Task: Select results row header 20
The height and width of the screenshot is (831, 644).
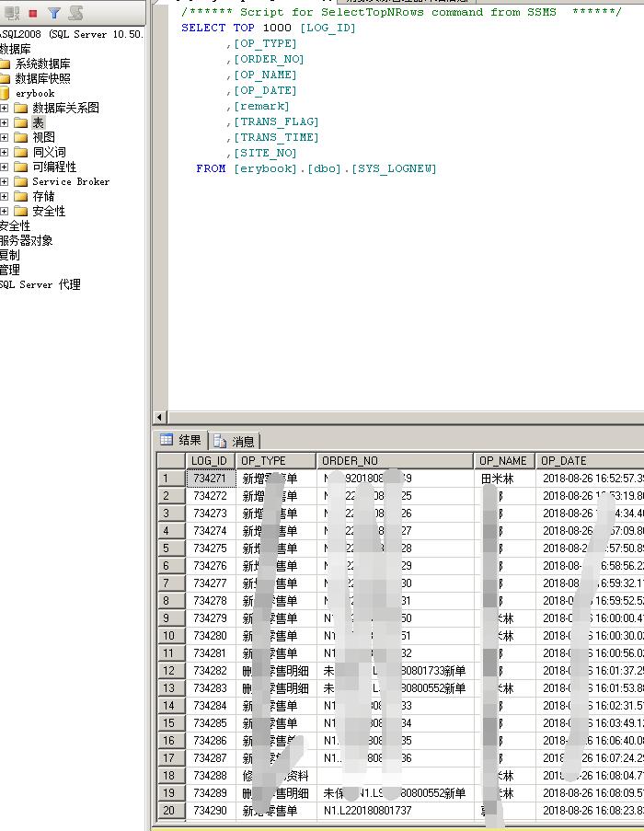Action: click(171, 811)
